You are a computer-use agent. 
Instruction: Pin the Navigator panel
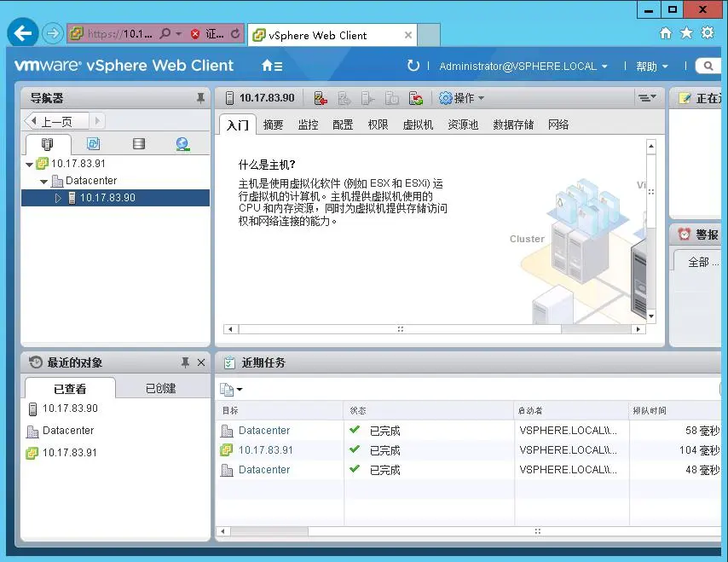click(200, 98)
